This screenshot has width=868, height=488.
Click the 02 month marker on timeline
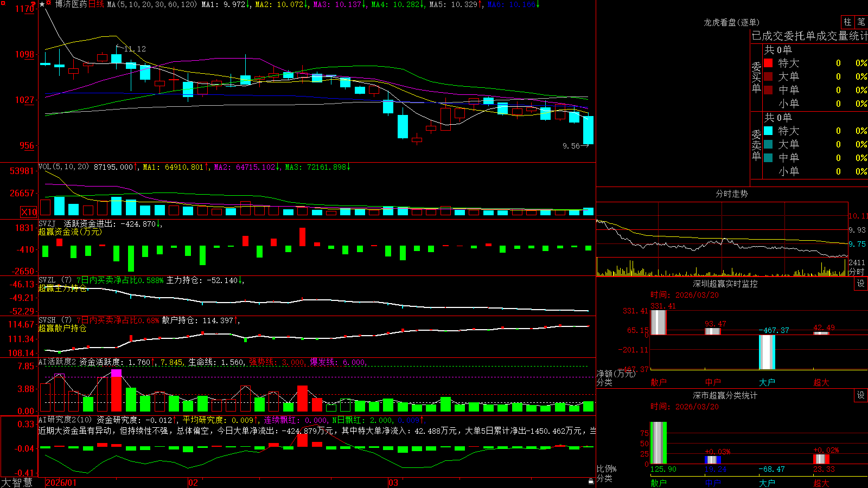point(193,483)
